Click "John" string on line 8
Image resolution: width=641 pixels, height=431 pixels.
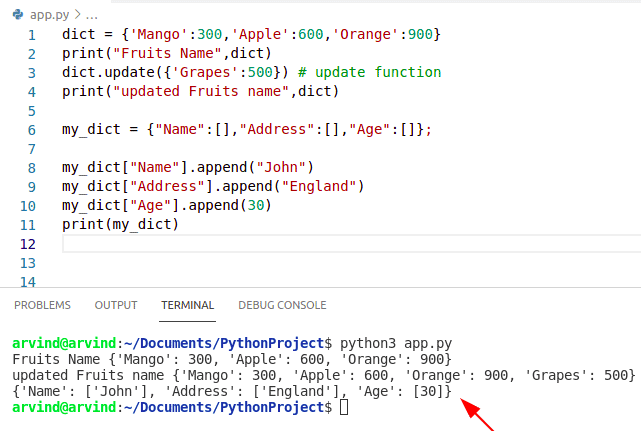(x=281, y=168)
